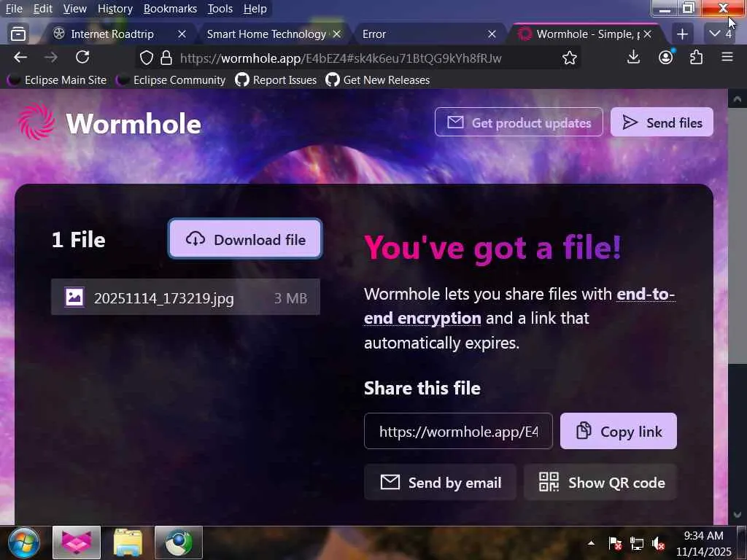The image size is (747, 560).
Task: Click the page vertical scrollbar thumb
Action: pyautogui.click(x=737, y=236)
